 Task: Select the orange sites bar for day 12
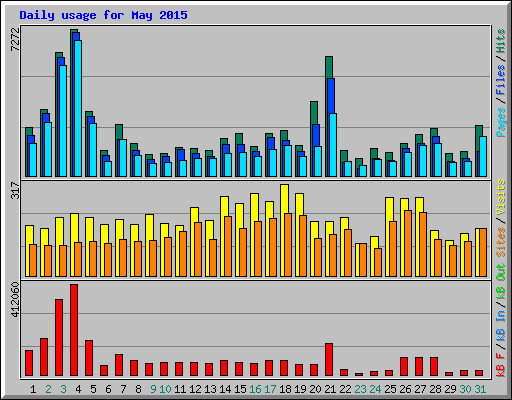pos(198,249)
